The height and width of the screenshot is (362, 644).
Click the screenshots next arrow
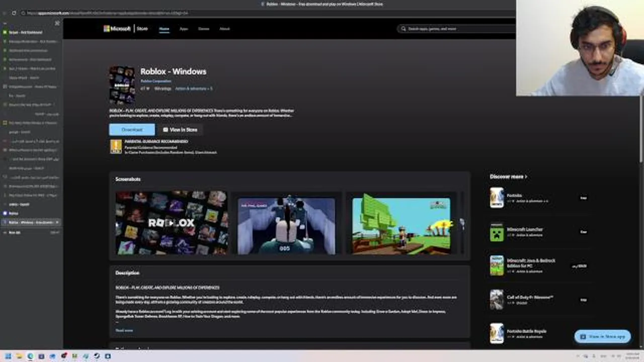[x=462, y=223]
